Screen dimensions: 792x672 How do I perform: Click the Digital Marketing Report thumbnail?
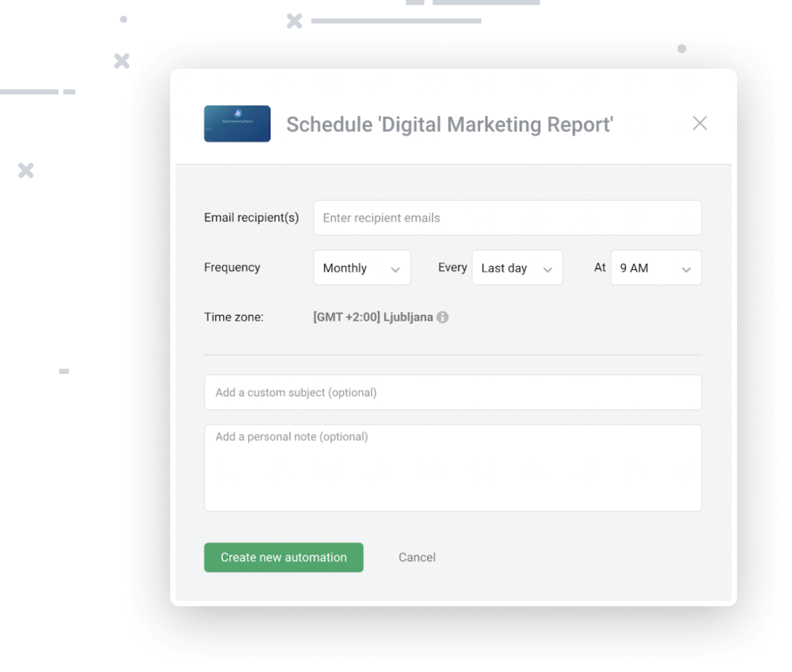[237, 124]
